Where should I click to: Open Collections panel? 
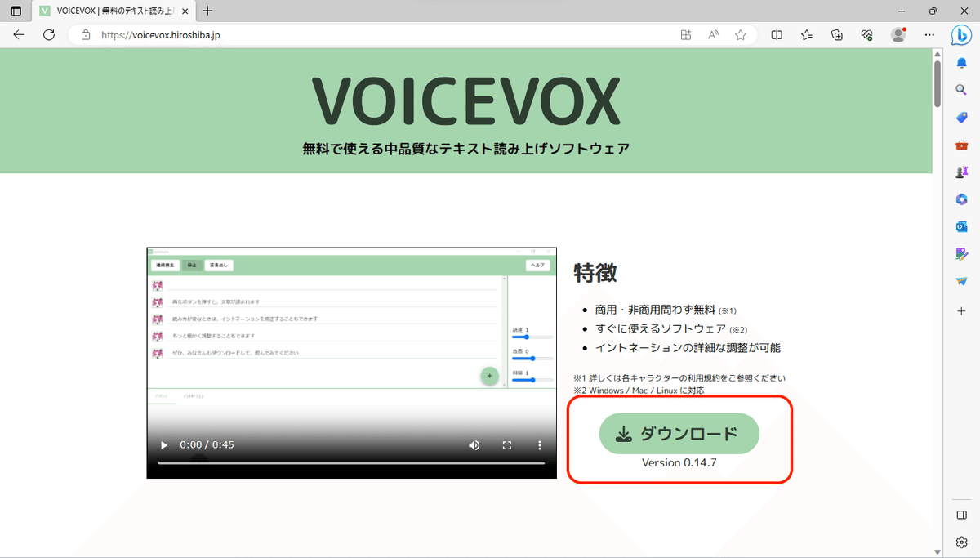click(837, 35)
